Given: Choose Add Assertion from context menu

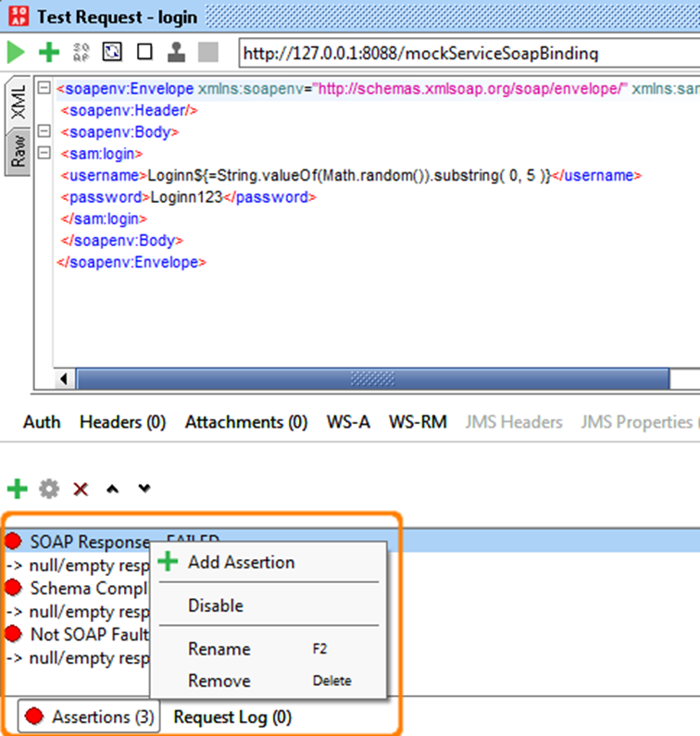Looking at the screenshot, I should [x=269, y=562].
